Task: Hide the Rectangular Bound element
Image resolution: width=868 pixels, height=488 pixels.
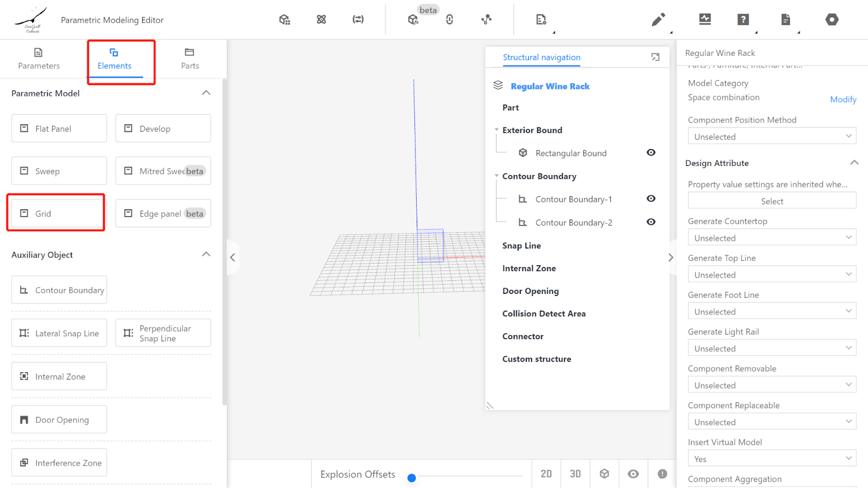Action: coord(651,153)
